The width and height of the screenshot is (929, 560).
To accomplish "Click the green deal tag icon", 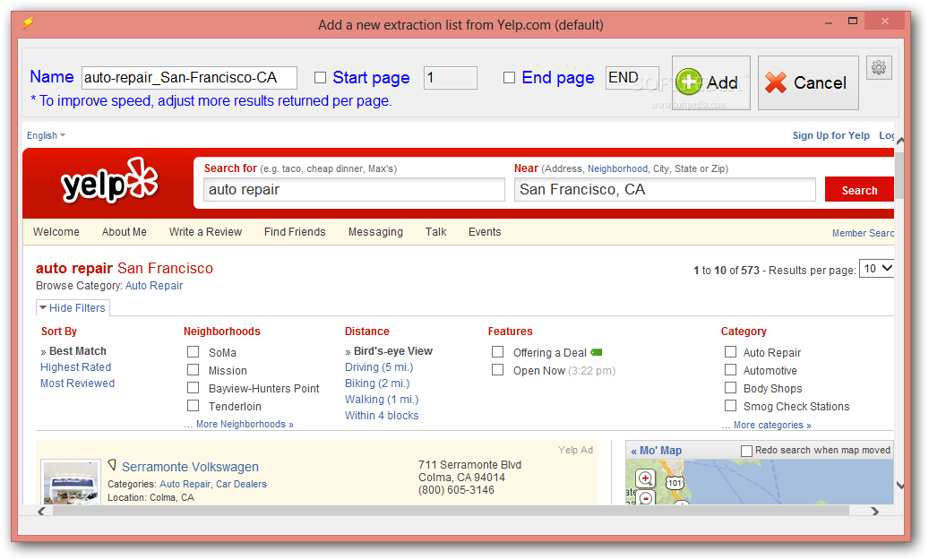I will click(x=597, y=352).
